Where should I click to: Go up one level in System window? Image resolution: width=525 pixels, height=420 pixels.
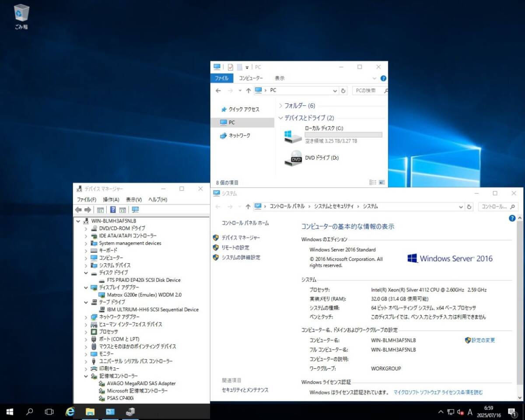248,206
